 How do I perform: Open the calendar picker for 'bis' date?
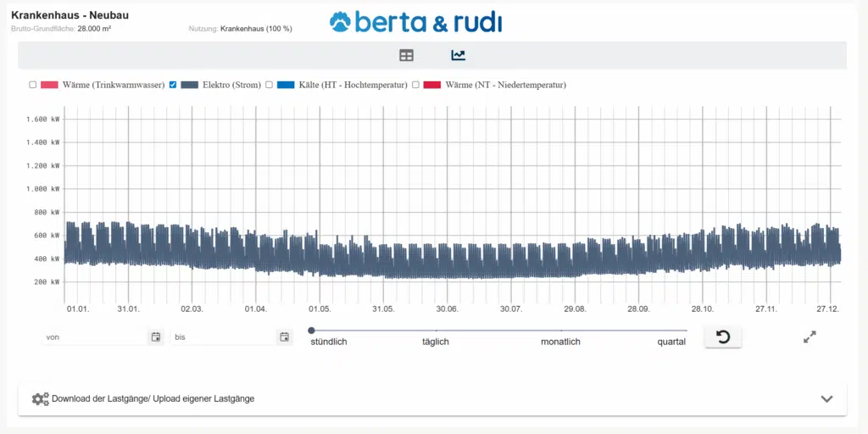pyautogui.click(x=284, y=337)
